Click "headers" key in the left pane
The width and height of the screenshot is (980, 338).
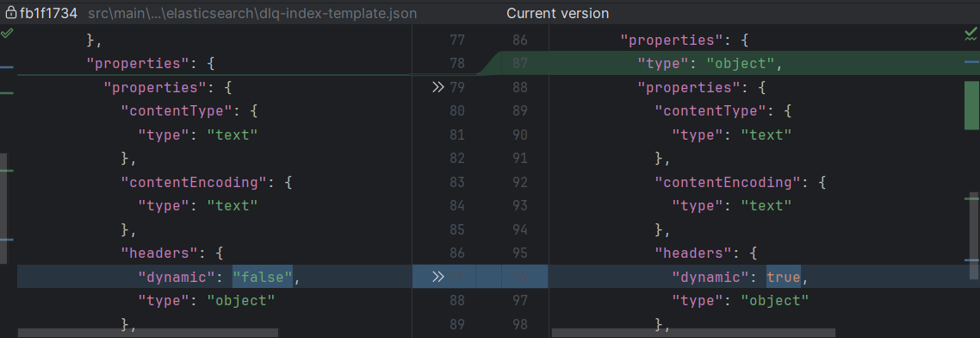[x=159, y=253]
